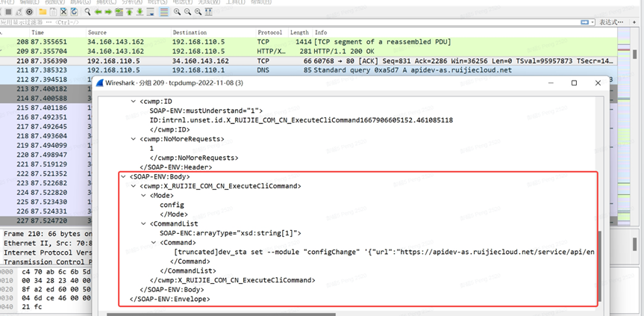Select packet 211 DNS query row
Viewport: 644px width, 316px height.
pos(308,70)
